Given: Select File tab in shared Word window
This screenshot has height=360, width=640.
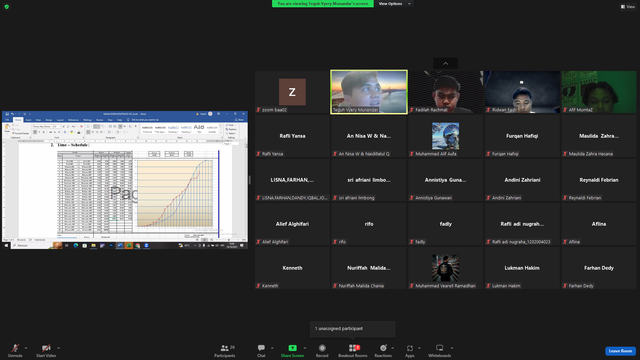Looking at the screenshot, I should pos(7,120).
